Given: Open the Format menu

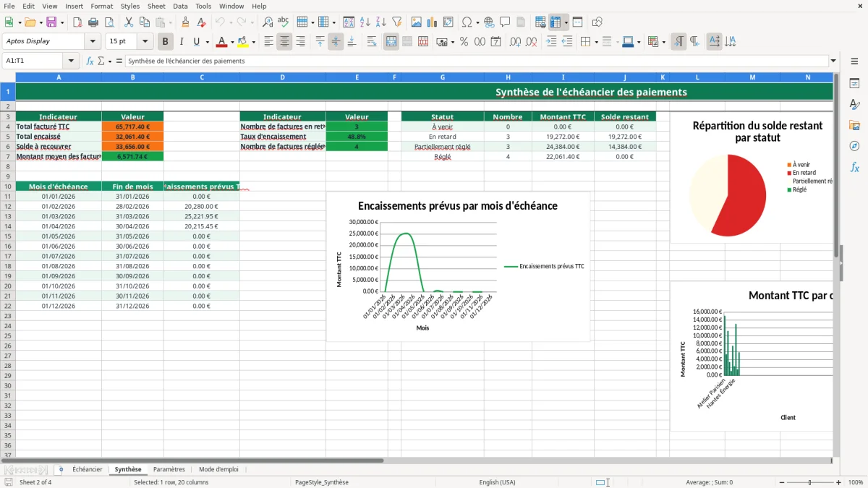Looking at the screenshot, I should 102,6.
